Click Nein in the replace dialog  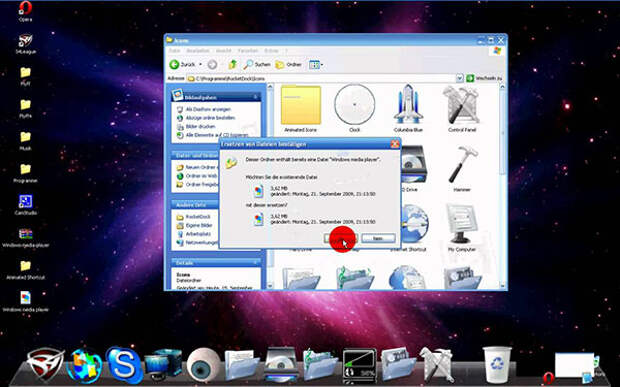pyautogui.click(x=378, y=238)
